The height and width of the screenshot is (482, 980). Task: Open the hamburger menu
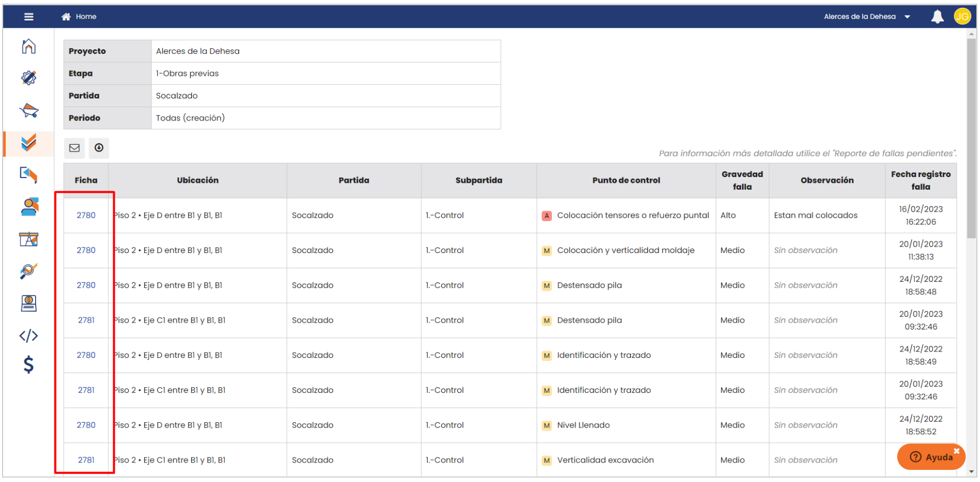coord(29,17)
